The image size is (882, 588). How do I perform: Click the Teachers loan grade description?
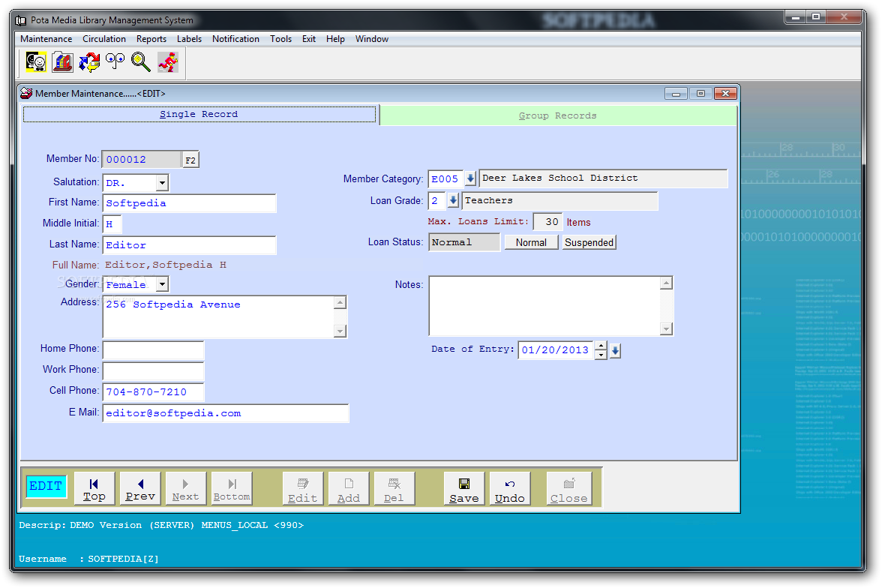point(559,201)
